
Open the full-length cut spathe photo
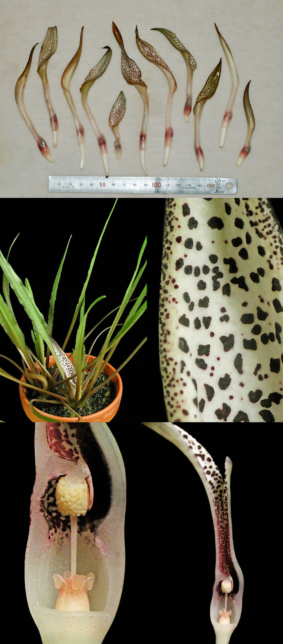point(212,533)
